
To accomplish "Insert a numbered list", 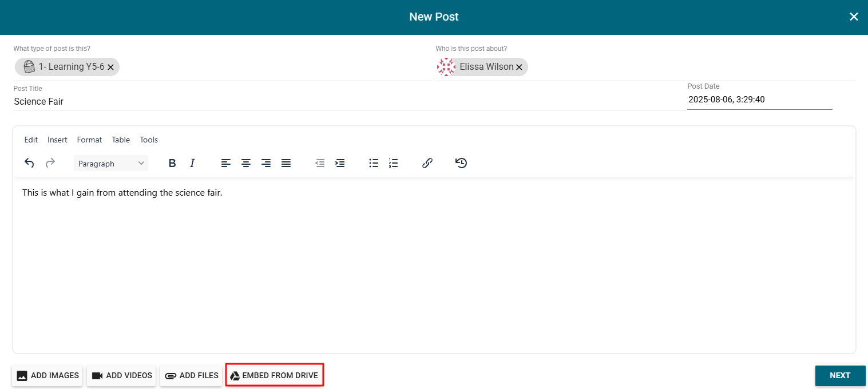I will click(393, 163).
